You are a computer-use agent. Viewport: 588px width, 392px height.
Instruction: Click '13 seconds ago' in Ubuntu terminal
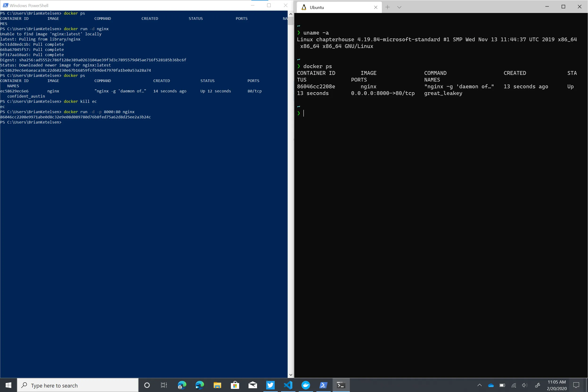coord(526,87)
